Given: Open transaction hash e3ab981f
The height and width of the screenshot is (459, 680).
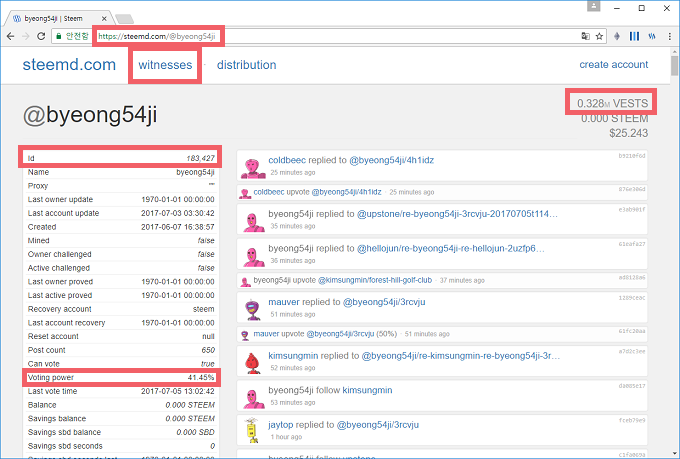Looking at the screenshot, I should (632, 209).
